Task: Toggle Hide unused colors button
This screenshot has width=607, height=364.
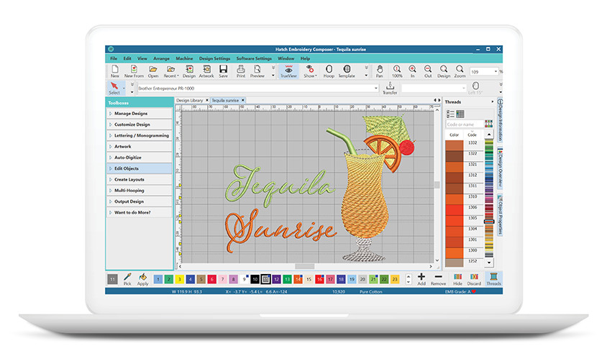Action: click(457, 278)
